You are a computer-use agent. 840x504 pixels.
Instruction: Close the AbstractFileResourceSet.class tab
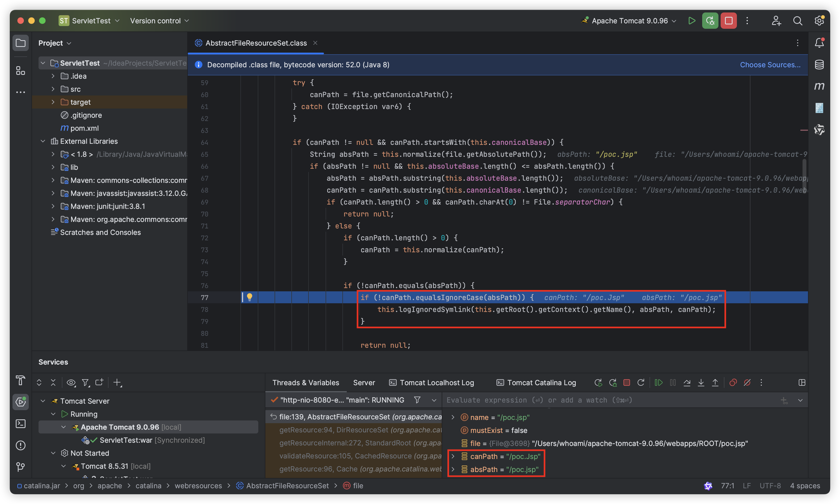click(x=315, y=43)
